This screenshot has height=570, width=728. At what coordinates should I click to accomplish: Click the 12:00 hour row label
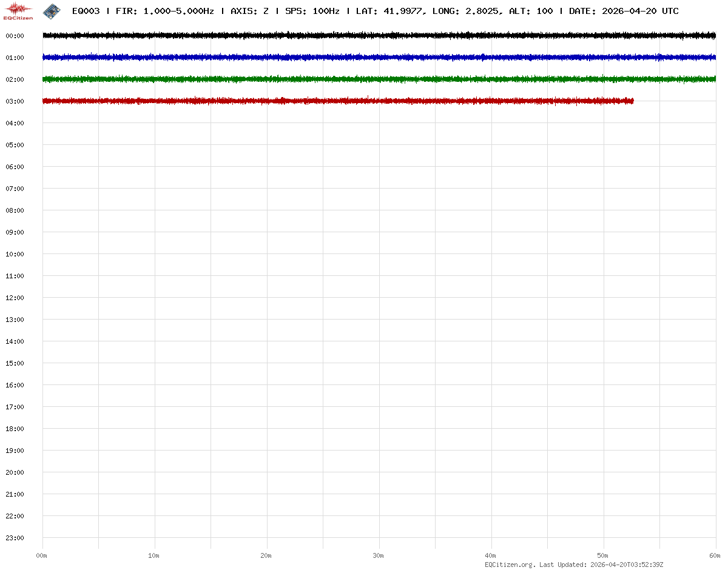(x=15, y=298)
